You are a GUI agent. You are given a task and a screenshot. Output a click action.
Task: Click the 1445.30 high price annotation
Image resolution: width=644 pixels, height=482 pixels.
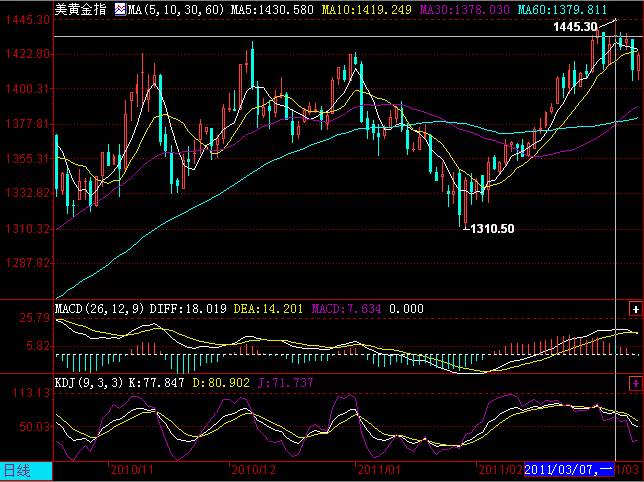click(575, 27)
